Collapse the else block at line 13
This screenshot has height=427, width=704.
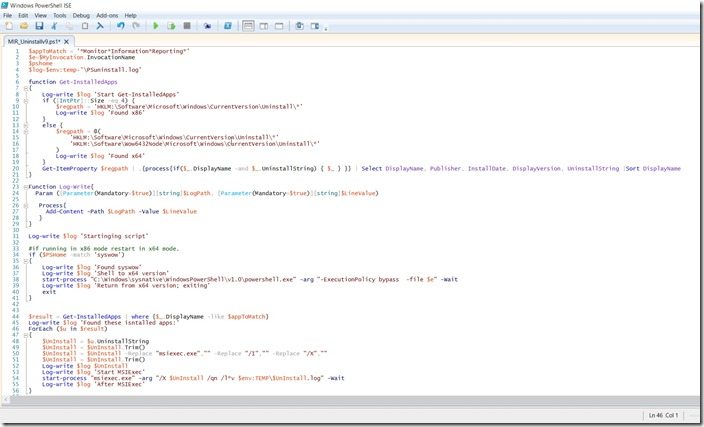point(26,125)
